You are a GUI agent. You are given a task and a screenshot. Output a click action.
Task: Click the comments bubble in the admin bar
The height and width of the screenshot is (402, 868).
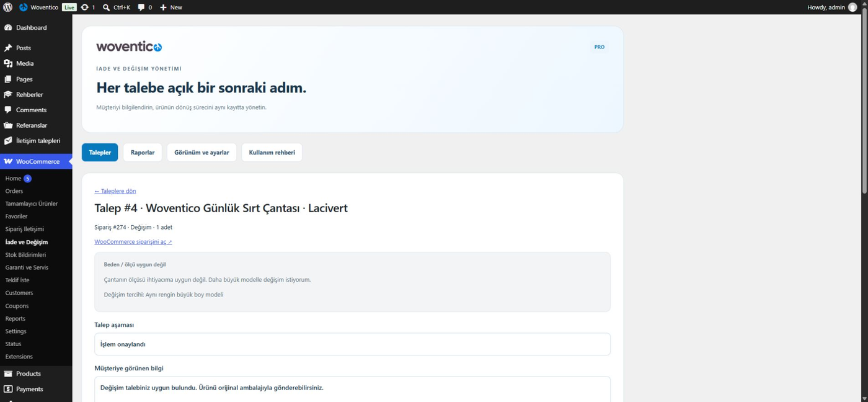pos(141,7)
